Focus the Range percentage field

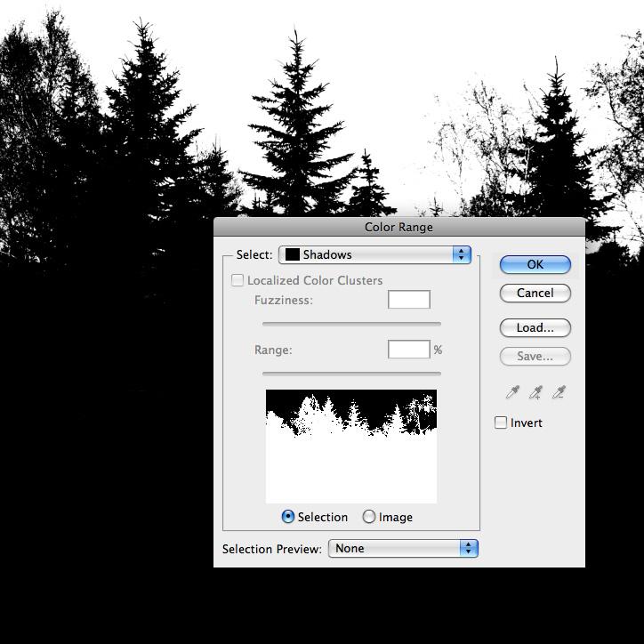pyautogui.click(x=409, y=350)
